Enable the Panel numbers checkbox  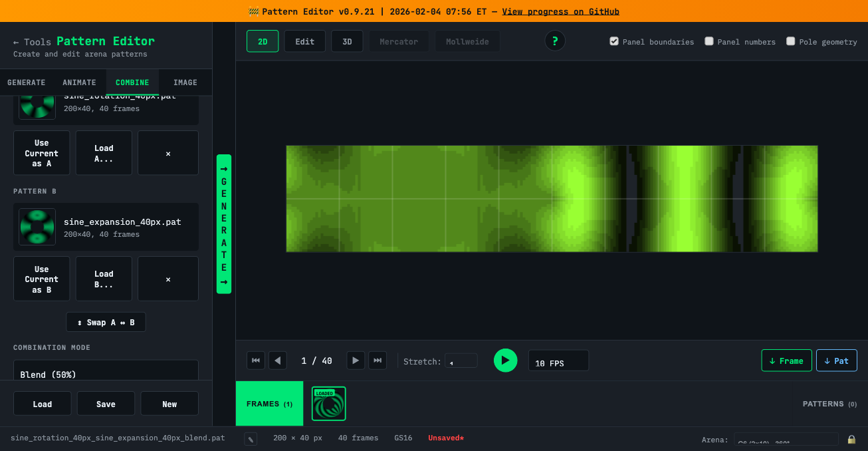tap(709, 41)
